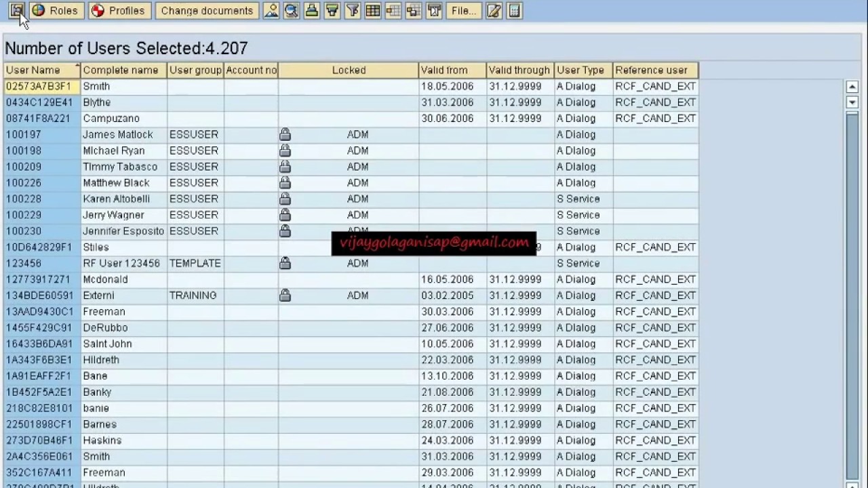Click valid from date 18.05.2006
This screenshot has width=868, height=488.
(447, 86)
